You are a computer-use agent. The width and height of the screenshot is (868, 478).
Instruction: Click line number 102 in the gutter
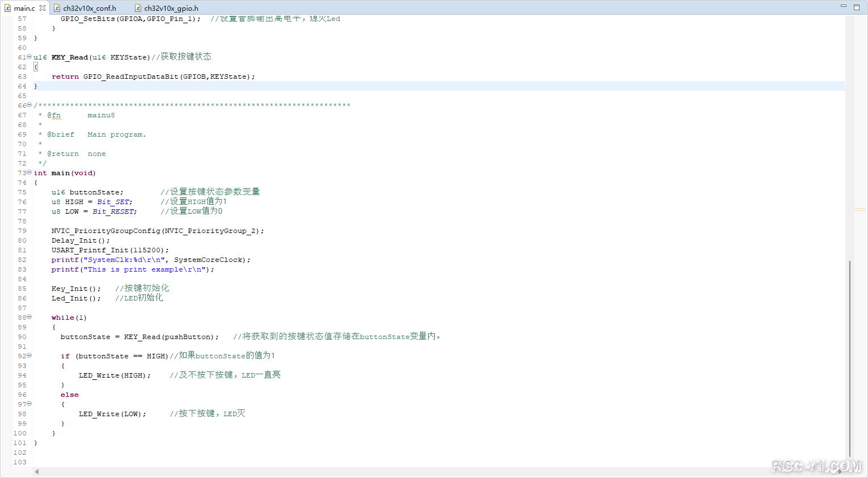20,452
